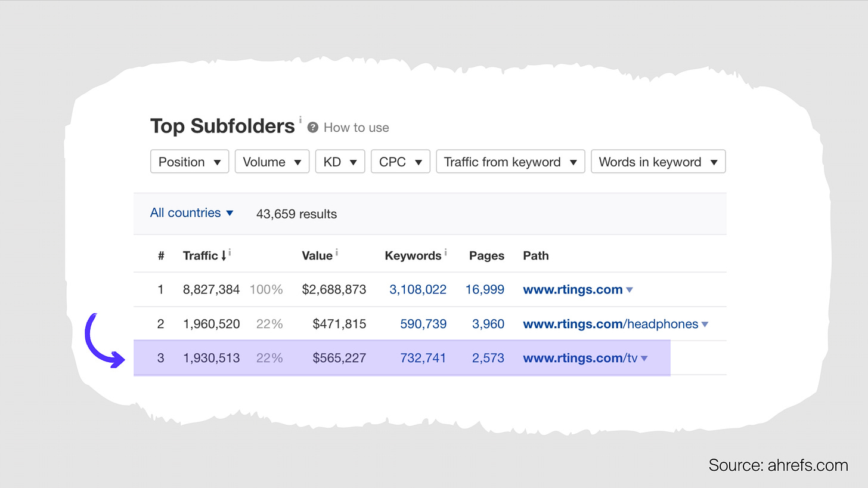Click the 100% traffic share cell

(266, 289)
